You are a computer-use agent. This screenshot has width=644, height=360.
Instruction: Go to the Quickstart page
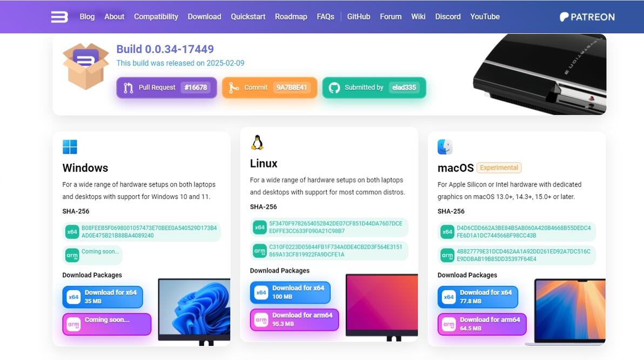click(248, 17)
